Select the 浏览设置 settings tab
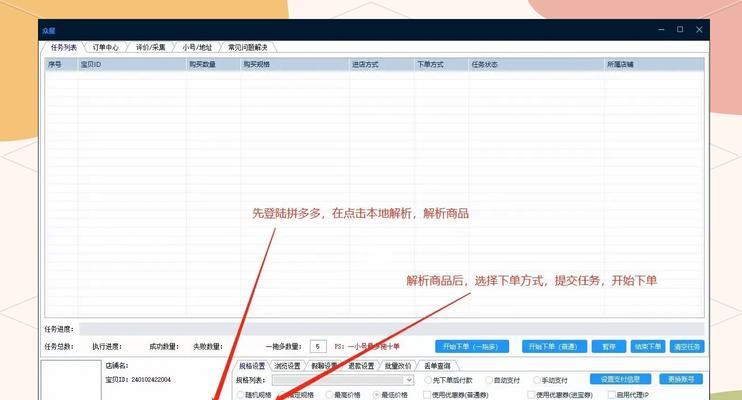 [287, 366]
